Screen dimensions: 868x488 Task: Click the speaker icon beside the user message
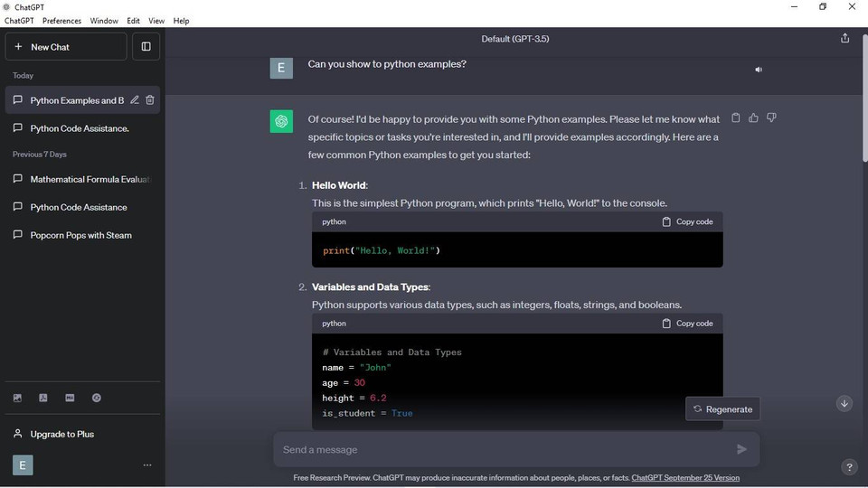[759, 70]
